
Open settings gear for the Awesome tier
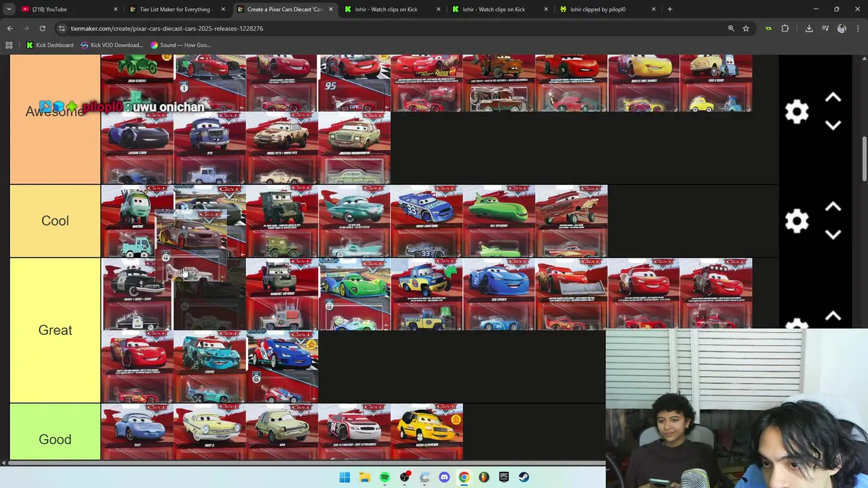point(797,111)
